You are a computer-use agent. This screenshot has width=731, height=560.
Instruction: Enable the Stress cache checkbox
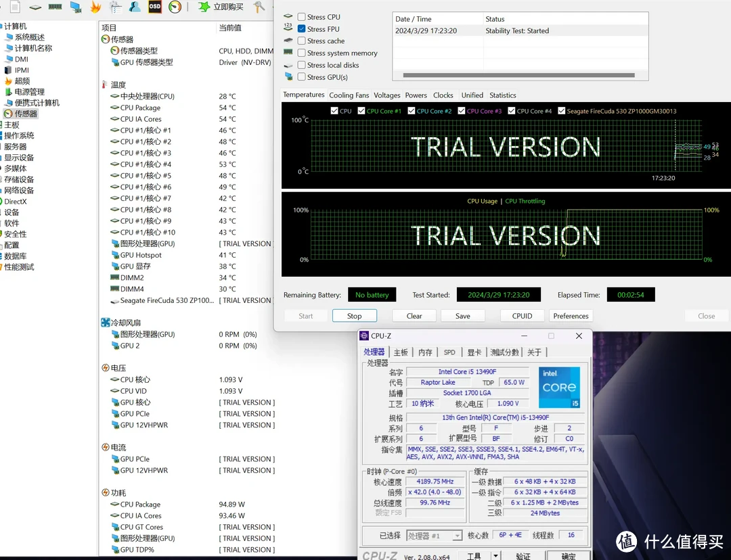click(302, 41)
